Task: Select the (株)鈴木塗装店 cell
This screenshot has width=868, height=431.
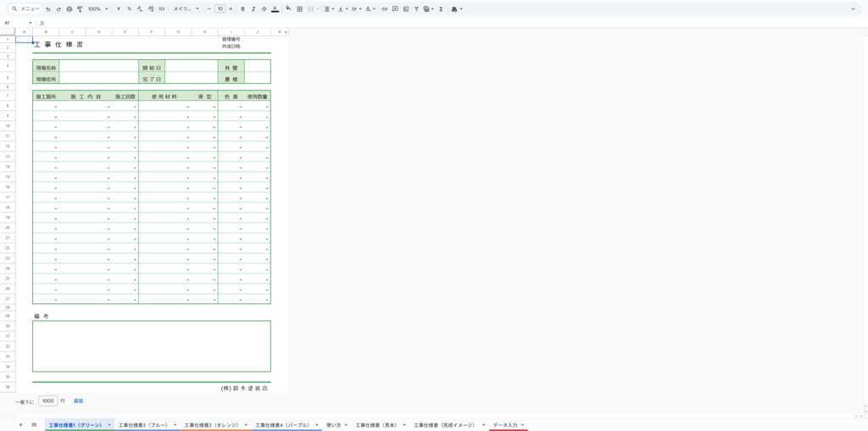Action: point(244,389)
